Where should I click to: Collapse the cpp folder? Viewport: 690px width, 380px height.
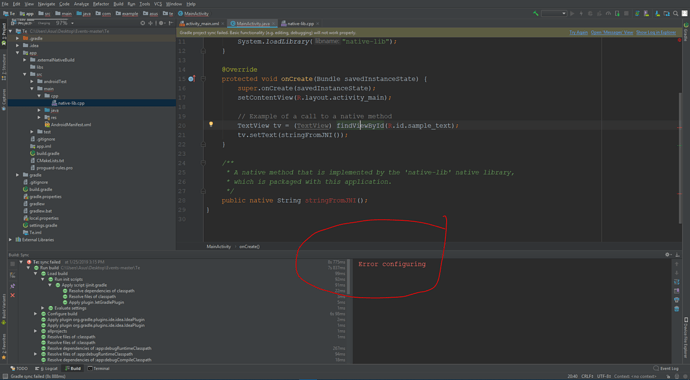[39, 96]
